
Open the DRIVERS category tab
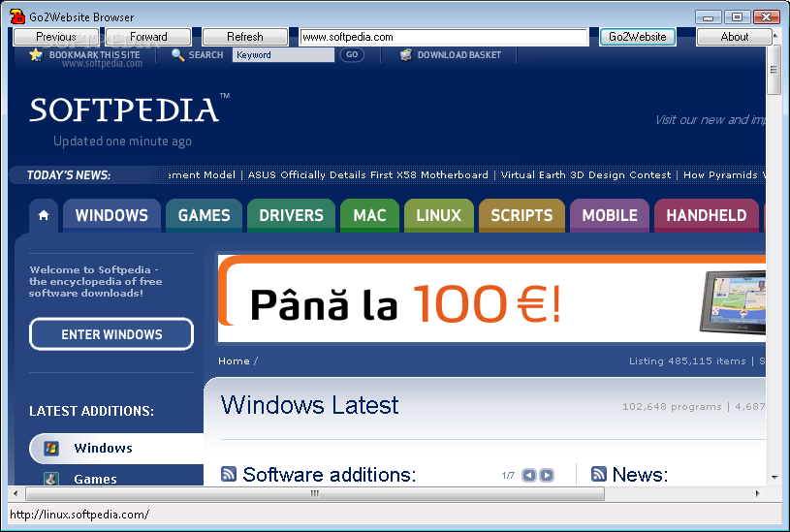[x=291, y=216]
